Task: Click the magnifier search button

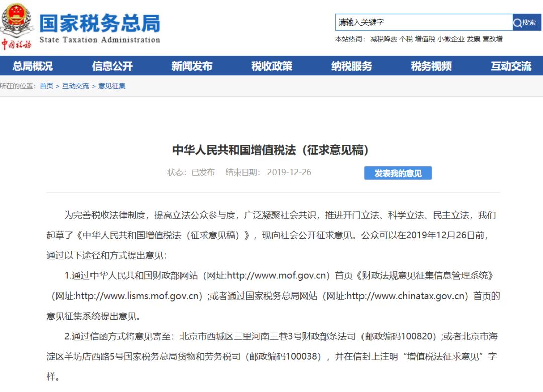Action: pos(526,22)
